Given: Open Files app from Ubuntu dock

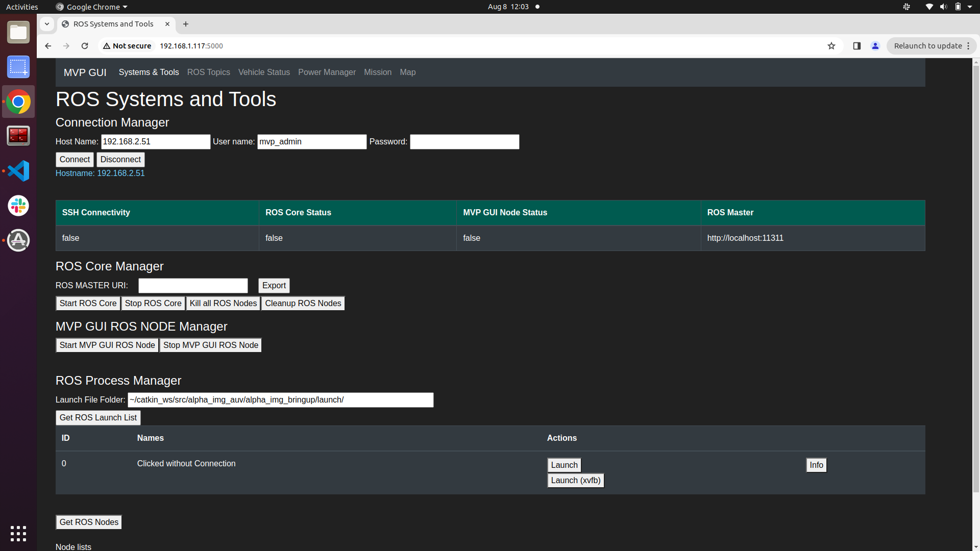Looking at the screenshot, I should click(x=18, y=33).
